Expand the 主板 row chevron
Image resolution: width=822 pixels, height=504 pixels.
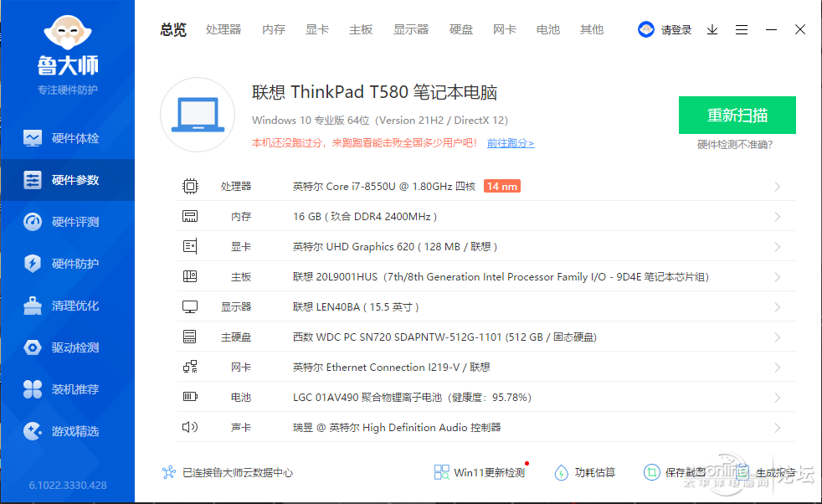click(x=778, y=277)
